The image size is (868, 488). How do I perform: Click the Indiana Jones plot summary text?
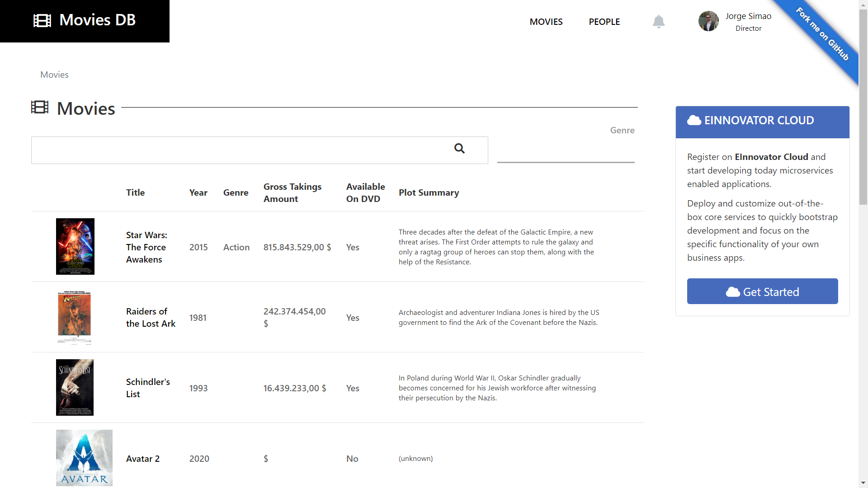(x=499, y=317)
